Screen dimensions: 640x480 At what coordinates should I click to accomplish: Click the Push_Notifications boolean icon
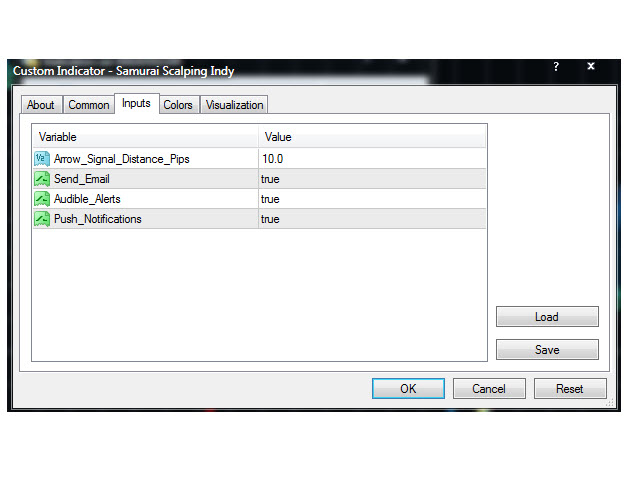[x=42, y=219]
